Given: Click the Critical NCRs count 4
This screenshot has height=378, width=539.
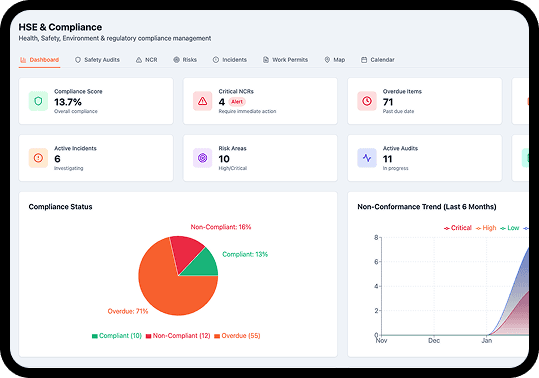Looking at the screenshot, I should point(222,102).
